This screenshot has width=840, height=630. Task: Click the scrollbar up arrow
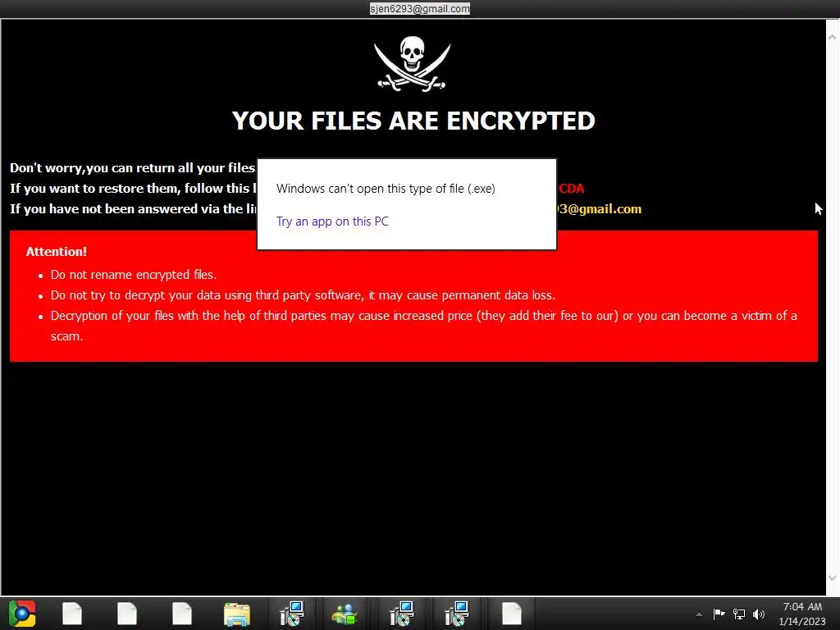pos(832,38)
